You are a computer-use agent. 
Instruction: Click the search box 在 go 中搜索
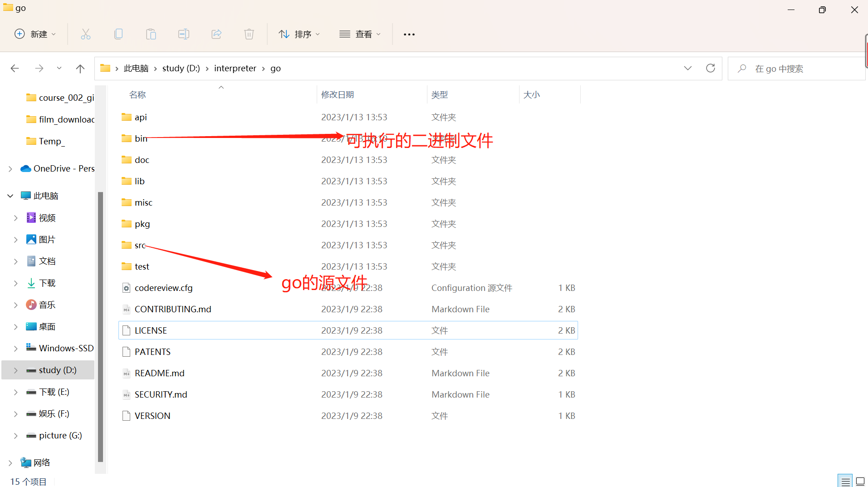(x=796, y=69)
